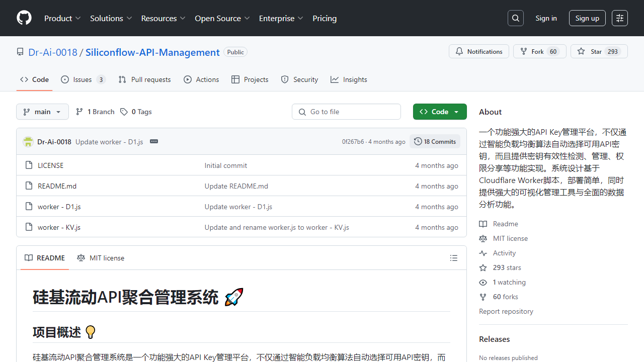Open 'Initial commit' commit message
Screen dimensions: 644x362
pyautogui.click(x=226, y=165)
